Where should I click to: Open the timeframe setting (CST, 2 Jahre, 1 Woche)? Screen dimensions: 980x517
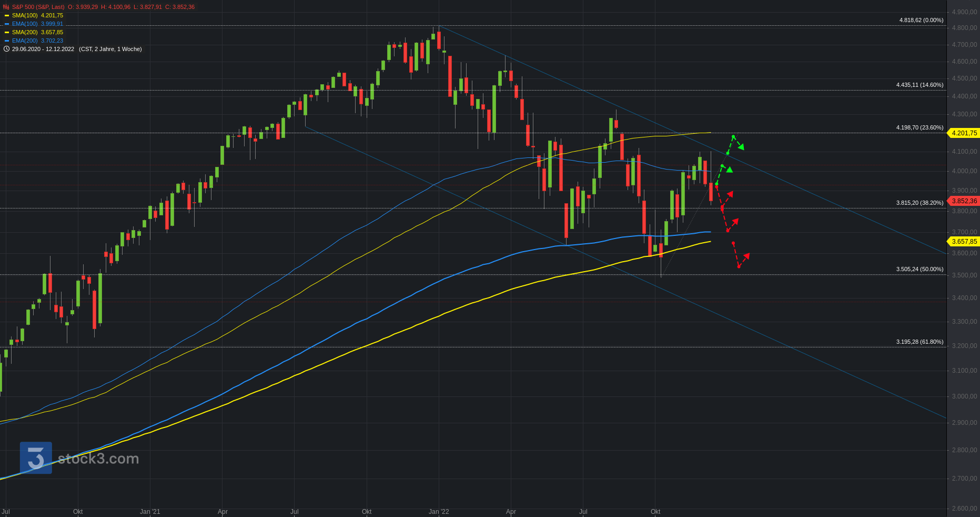tap(110, 49)
